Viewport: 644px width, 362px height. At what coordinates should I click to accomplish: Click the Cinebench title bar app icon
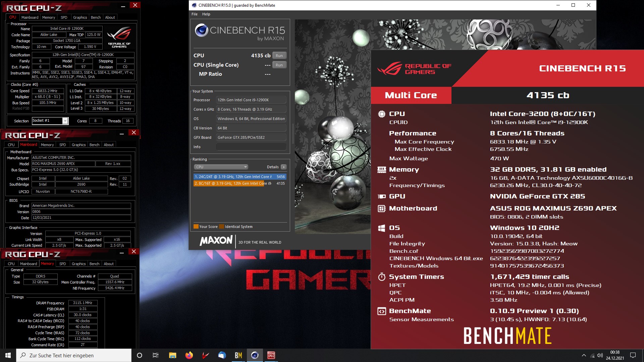click(x=194, y=5)
